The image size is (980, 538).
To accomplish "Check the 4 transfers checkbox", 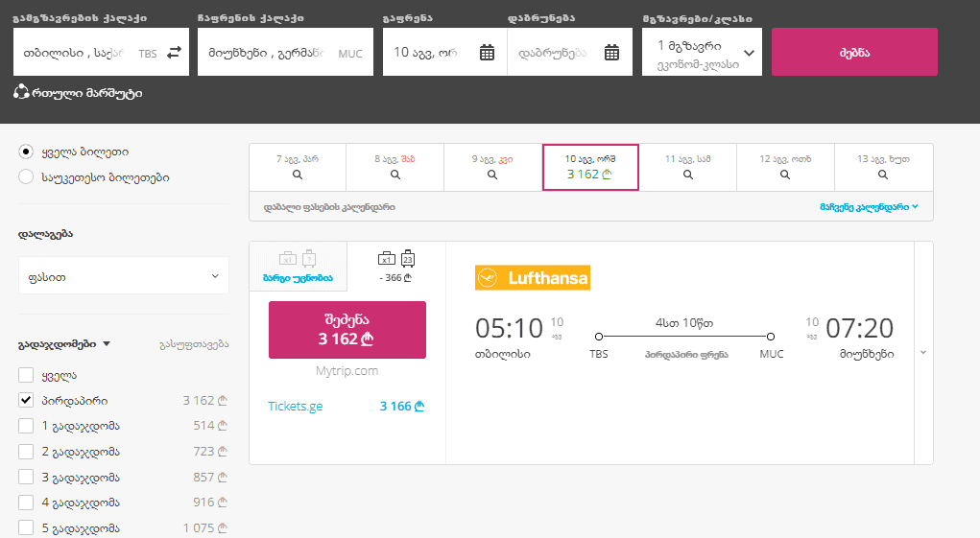I will tap(26, 502).
